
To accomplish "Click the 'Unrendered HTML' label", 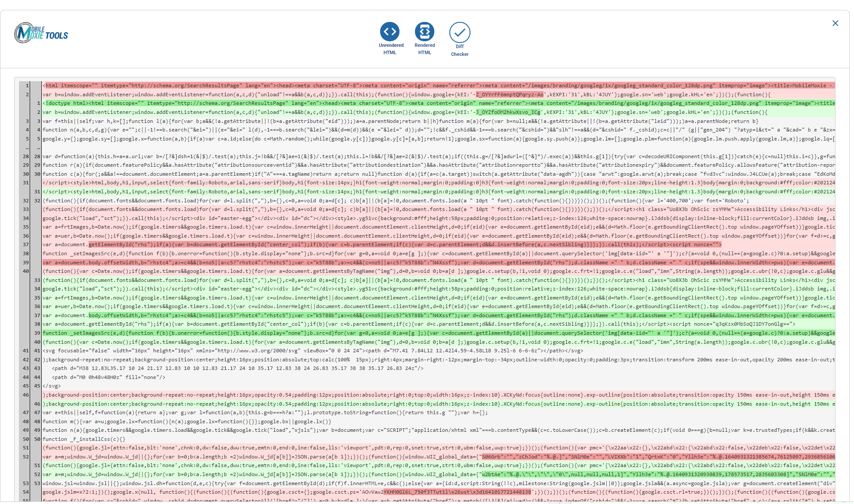I will pyautogui.click(x=391, y=49).
